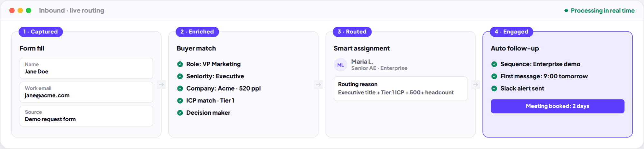Select the 1 · Captured stage badge

[41, 32]
